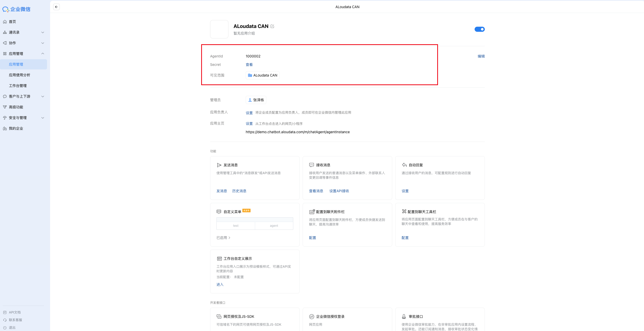
Task: Select the highlighted 应用管理 submenu item
Action: [x=24, y=64]
